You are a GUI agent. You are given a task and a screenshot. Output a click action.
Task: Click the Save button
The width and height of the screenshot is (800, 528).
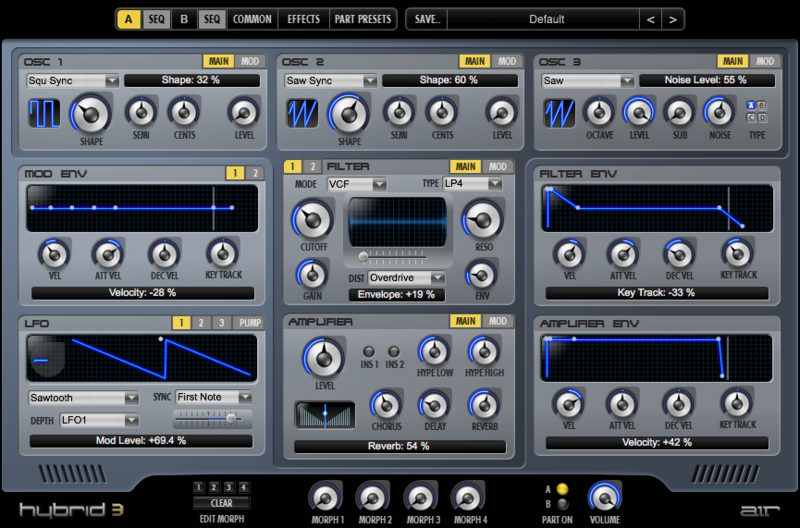click(x=426, y=19)
